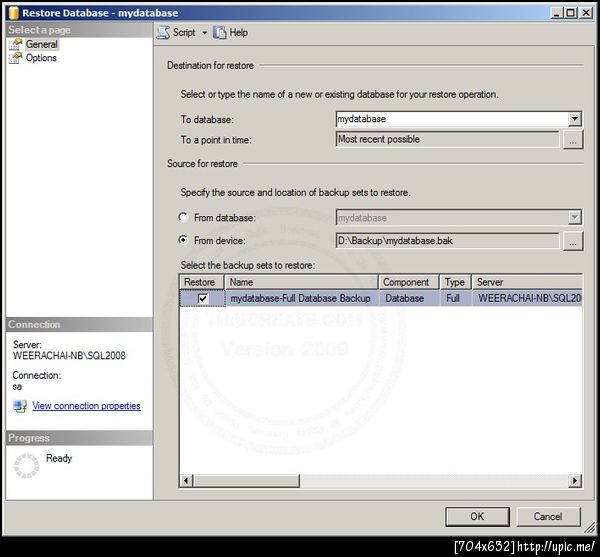Click the Component column header

pyautogui.click(x=409, y=282)
